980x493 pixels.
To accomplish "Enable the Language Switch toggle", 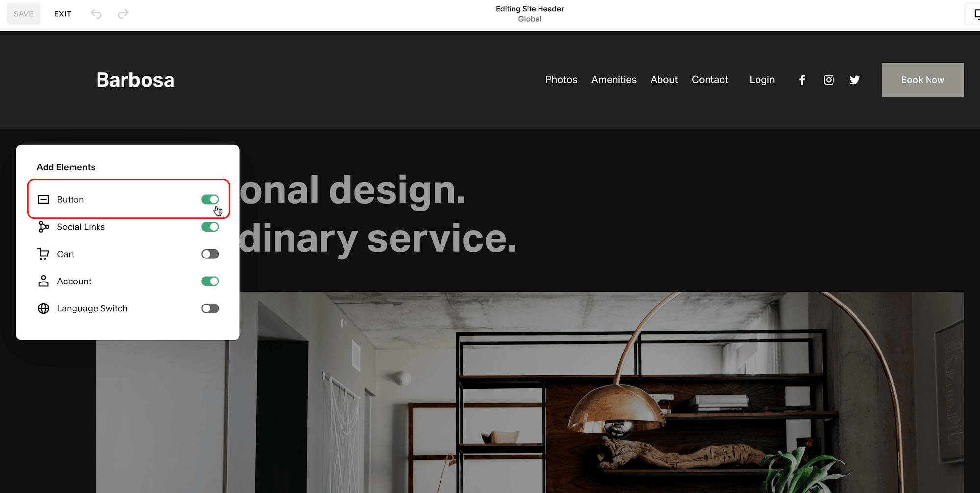I will click(210, 308).
